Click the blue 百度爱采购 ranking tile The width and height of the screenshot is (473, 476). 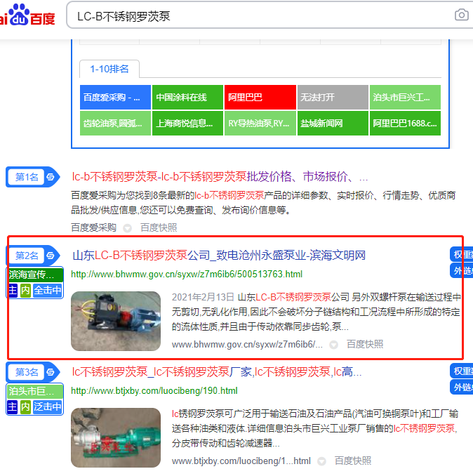click(115, 97)
